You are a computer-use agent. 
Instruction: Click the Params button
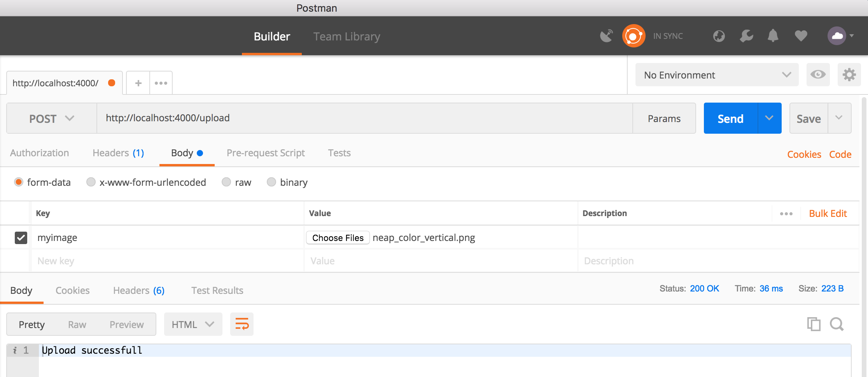pos(664,118)
